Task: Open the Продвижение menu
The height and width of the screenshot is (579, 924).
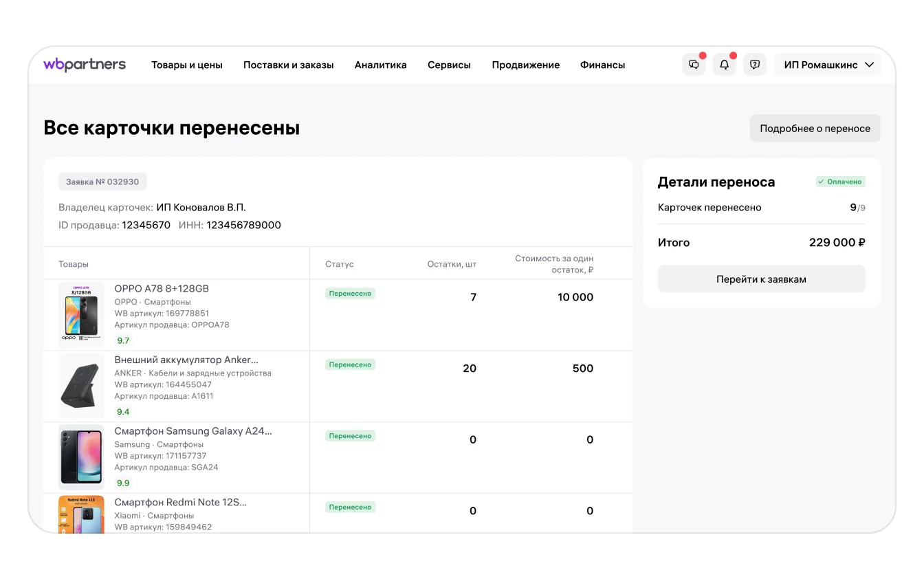Action: click(526, 65)
